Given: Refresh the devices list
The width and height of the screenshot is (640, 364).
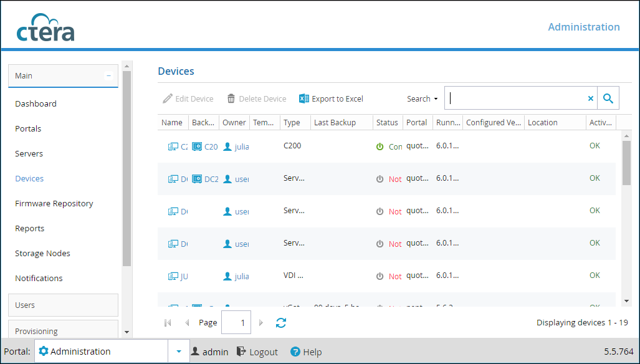Looking at the screenshot, I should point(281,323).
